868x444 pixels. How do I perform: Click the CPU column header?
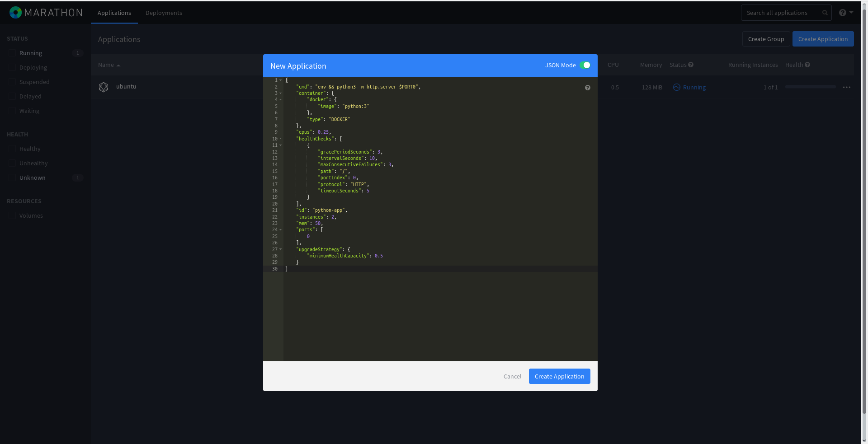click(613, 65)
